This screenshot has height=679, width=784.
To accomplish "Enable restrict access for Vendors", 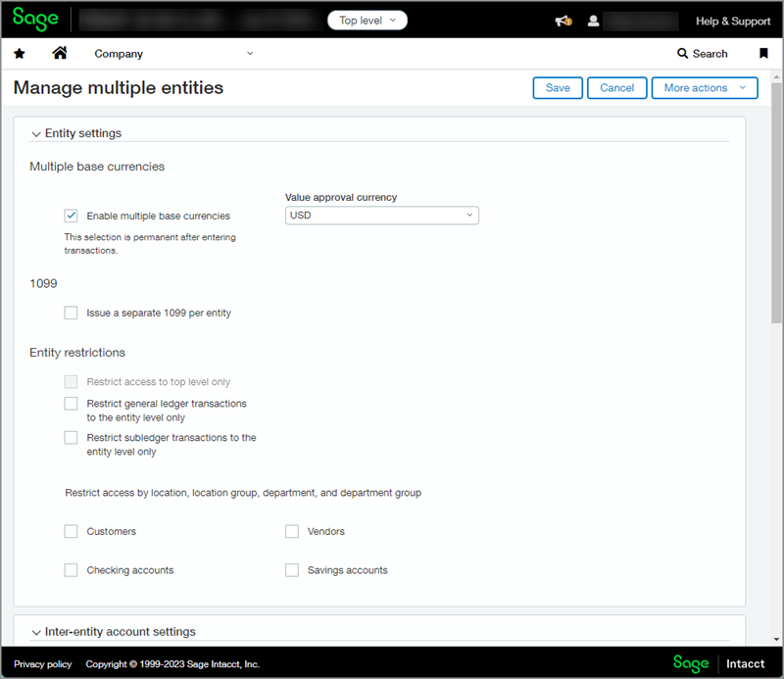I will pyautogui.click(x=292, y=531).
